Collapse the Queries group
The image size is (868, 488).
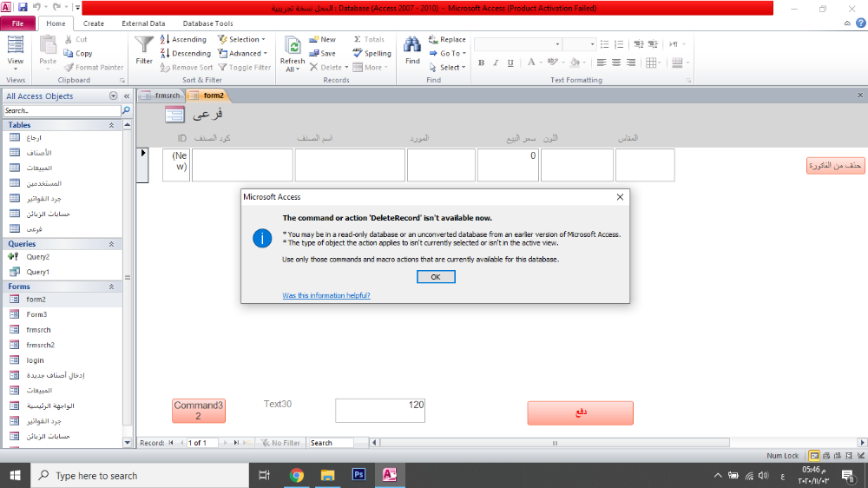point(111,244)
